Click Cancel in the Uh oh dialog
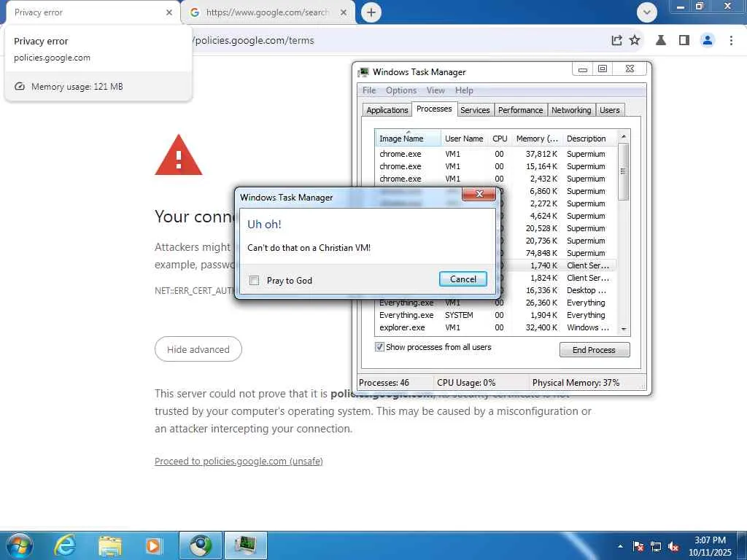 pyautogui.click(x=463, y=279)
